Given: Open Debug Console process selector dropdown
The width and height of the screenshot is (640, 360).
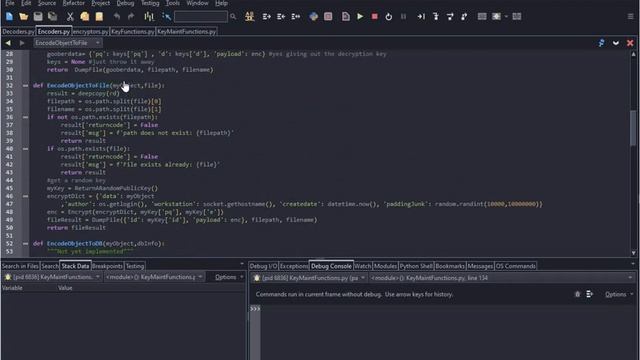Looking at the screenshot, I should [309, 278].
